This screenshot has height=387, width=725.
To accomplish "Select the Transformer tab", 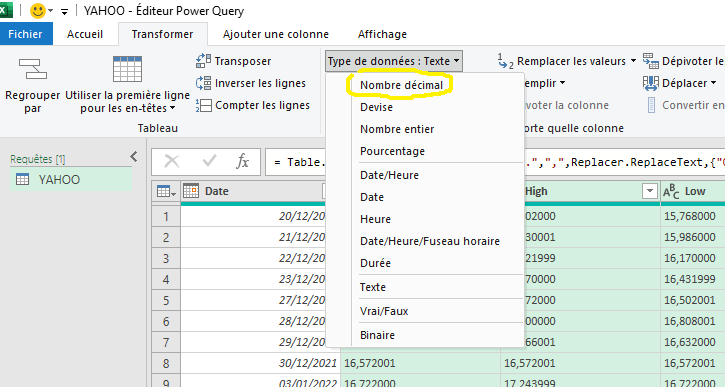I will click(162, 34).
